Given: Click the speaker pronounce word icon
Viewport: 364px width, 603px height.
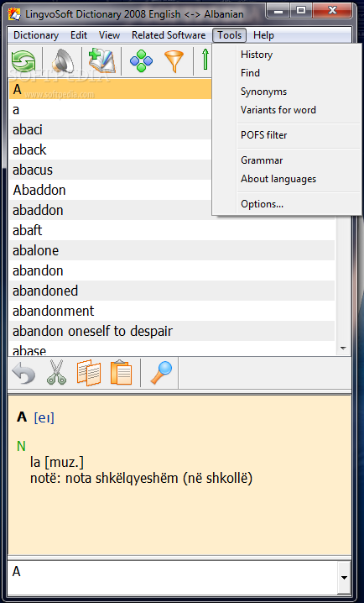Looking at the screenshot, I should [x=63, y=61].
